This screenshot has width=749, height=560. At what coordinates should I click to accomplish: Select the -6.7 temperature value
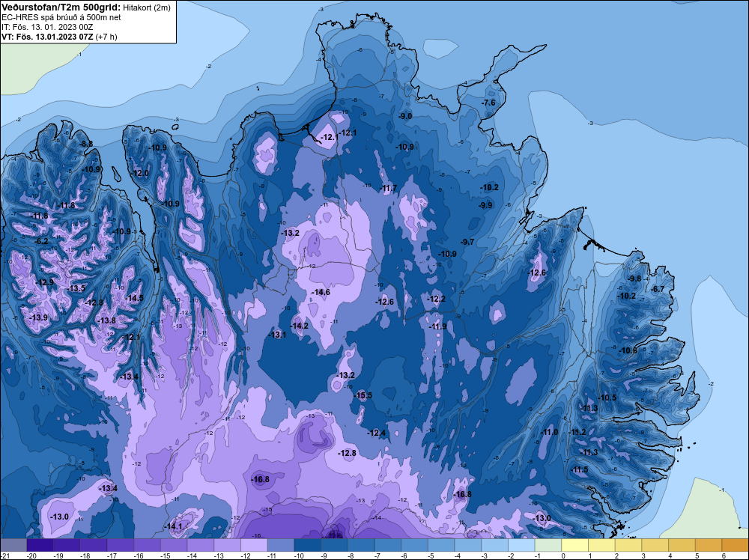(x=658, y=289)
